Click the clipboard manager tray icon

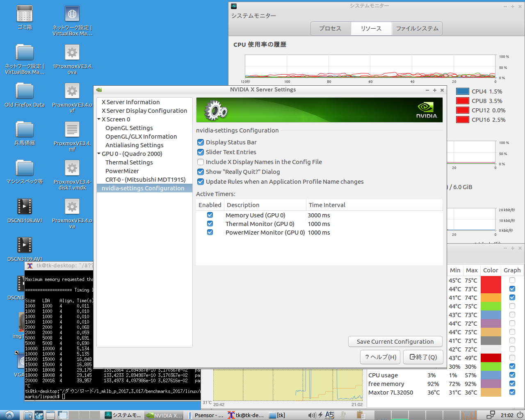[x=361, y=415]
